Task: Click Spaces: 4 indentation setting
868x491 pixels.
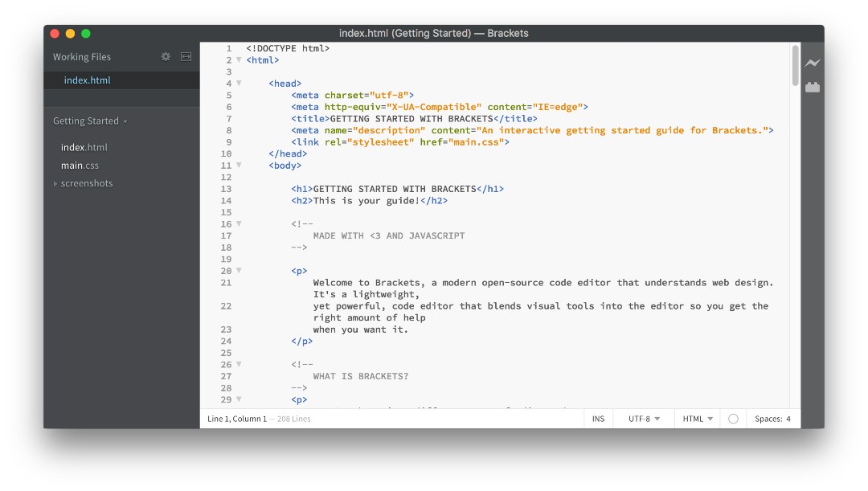Action: pos(772,419)
